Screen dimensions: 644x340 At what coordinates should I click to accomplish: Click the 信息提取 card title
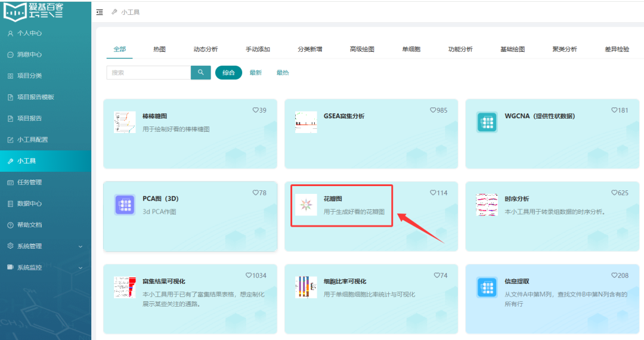516,282
